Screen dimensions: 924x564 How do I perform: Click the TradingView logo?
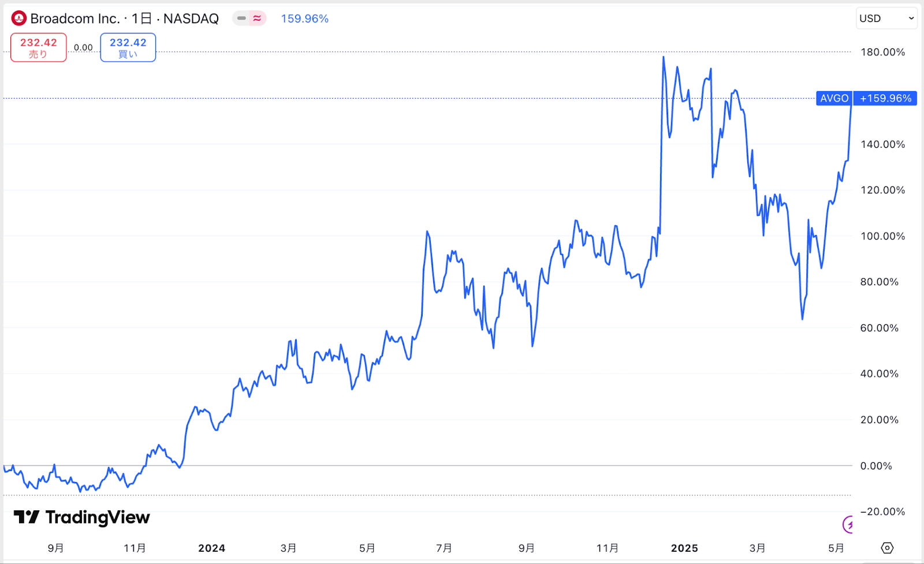point(81,517)
